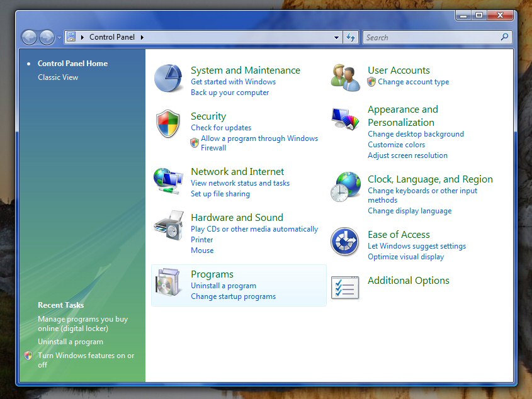Expand the address bar history dropdown
Image resolution: width=532 pixels, height=399 pixels.
click(336, 37)
